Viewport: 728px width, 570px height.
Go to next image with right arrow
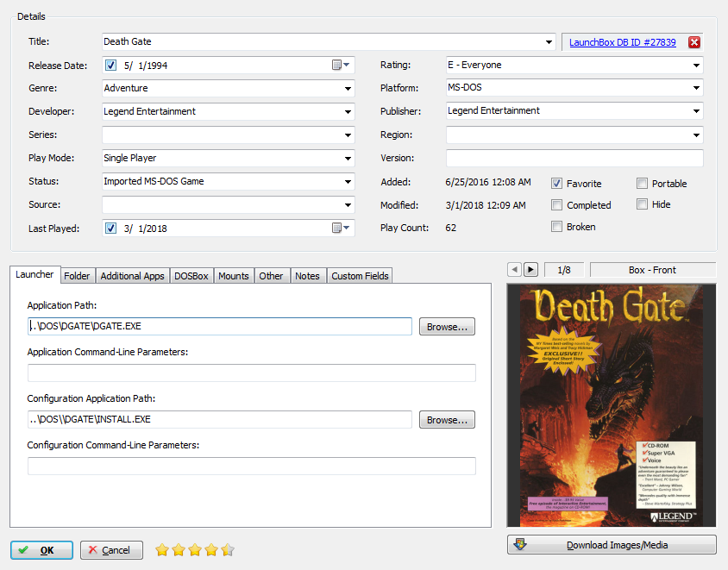tap(530, 270)
